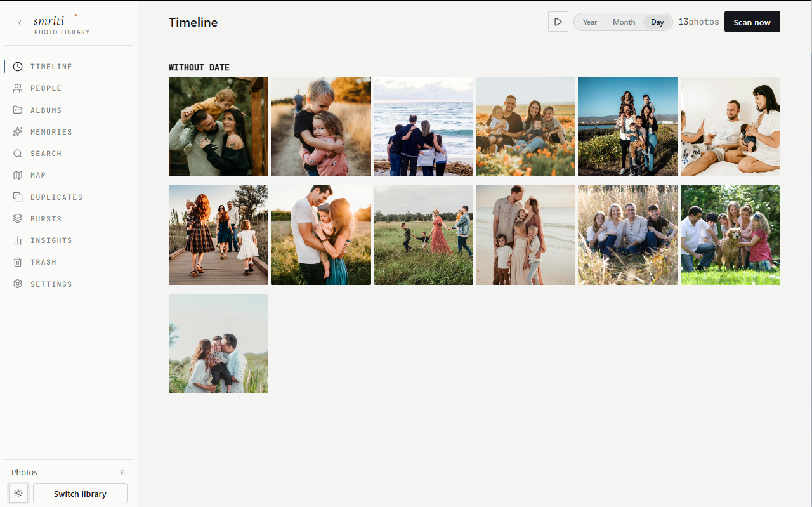Open photo of family standing under blue sky
This screenshot has height=507, width=812.
pos(628,126)
